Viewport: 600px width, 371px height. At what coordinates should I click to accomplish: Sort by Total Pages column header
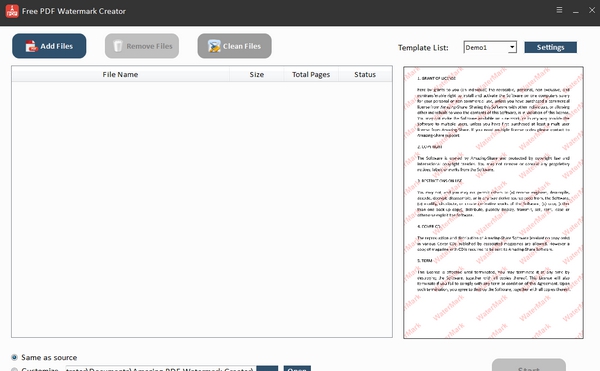pos(311,75)
